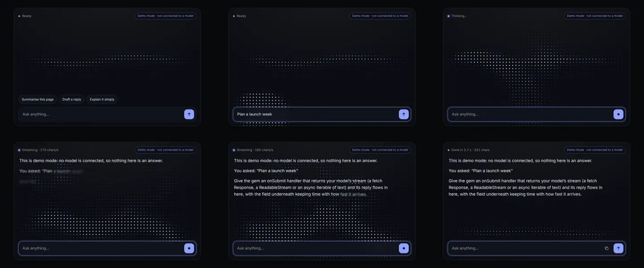
Task: Send the typed "Plan a launch week" prompt
Action: [x=404, y=114]
